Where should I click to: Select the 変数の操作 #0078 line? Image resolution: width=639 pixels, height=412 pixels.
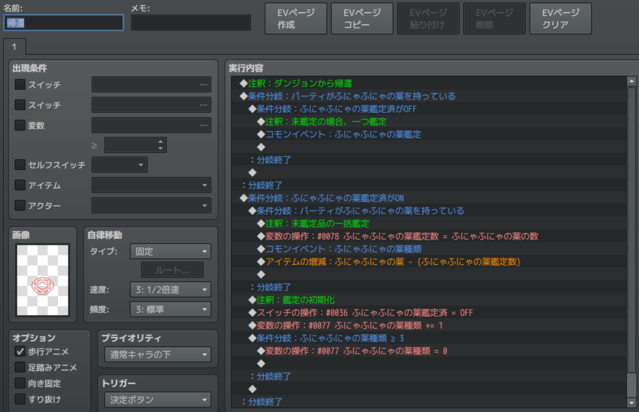[429, 236]
